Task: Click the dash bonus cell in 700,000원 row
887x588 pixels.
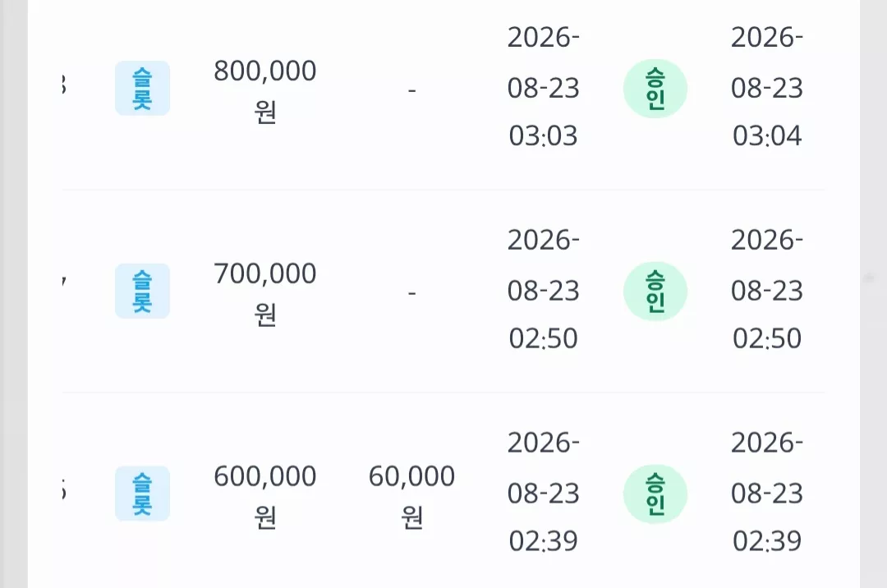Action: [411, 293]
